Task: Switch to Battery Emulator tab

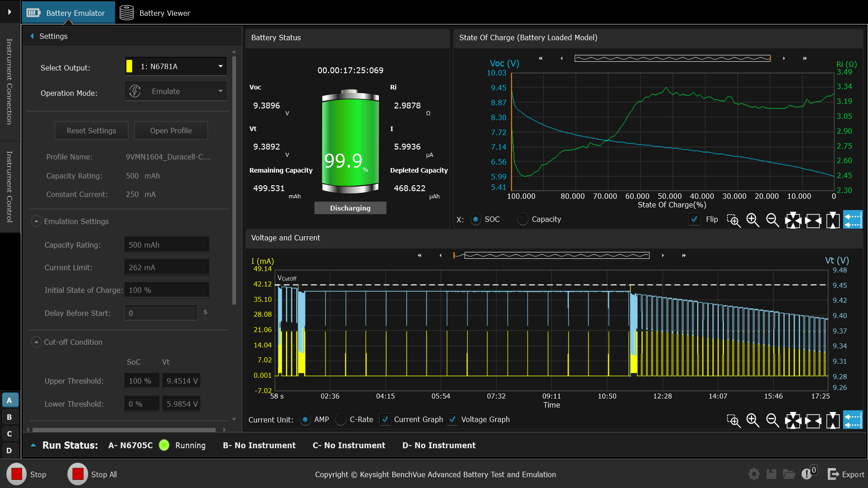Action: pos(68,13)
